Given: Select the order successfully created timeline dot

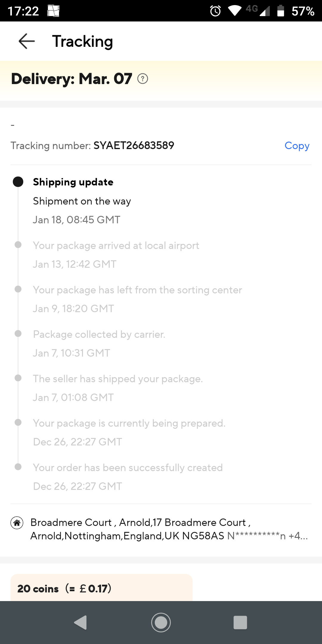Looking at the screenshot, I should [x=18, y=467].
